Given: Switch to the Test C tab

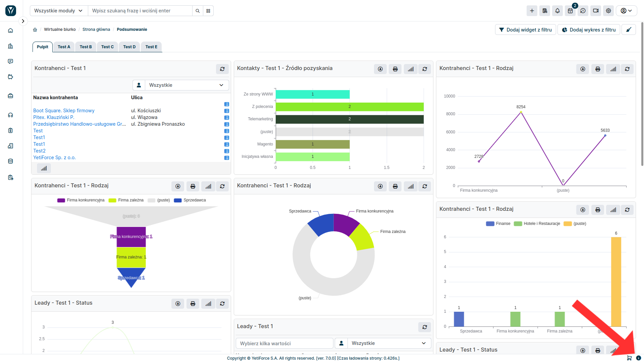Looking at the screenshot, I should pos(108,47).
